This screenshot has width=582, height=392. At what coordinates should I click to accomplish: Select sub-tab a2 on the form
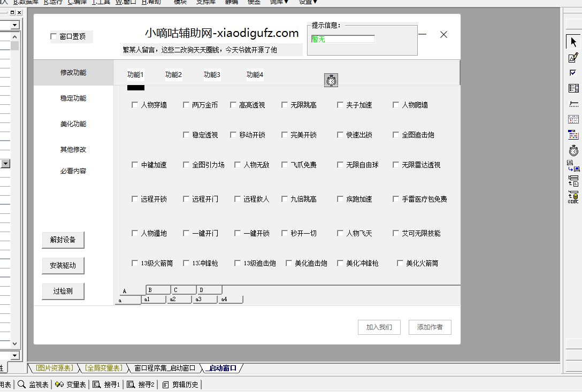pos(179,299)
